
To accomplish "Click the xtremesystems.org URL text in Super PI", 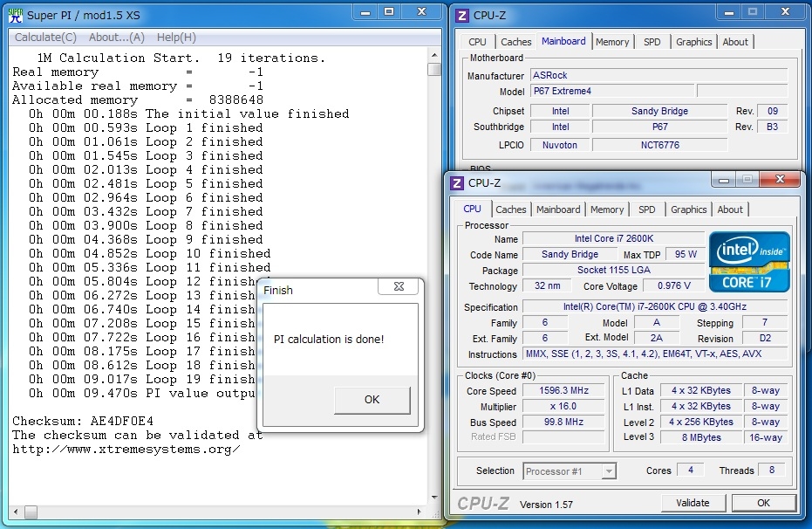I will (x=126, y=450).
